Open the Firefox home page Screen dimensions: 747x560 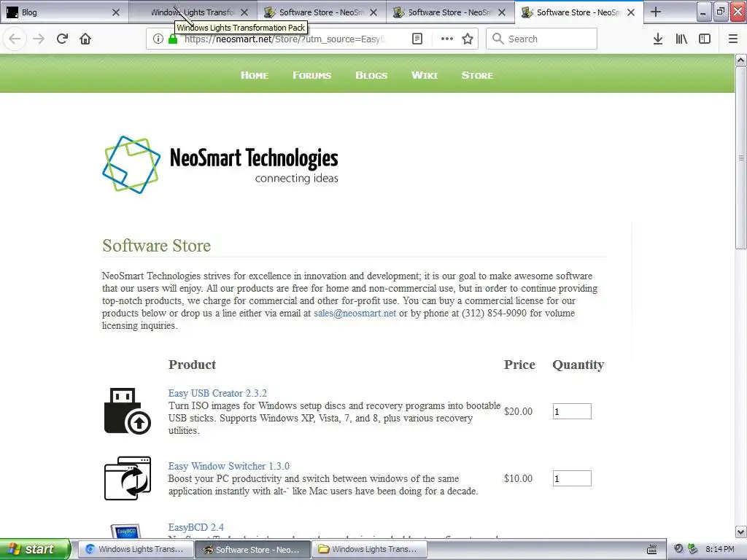pyautogui.click(x=85, y=39)
